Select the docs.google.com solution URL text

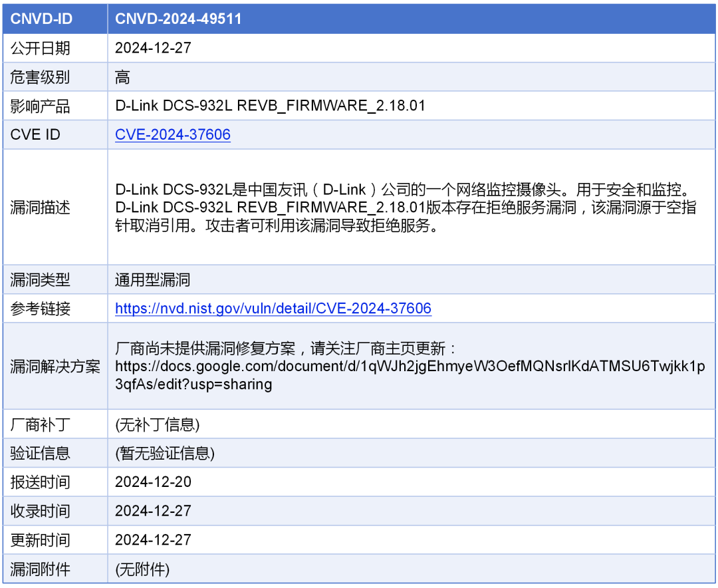(x=410, y=375)
